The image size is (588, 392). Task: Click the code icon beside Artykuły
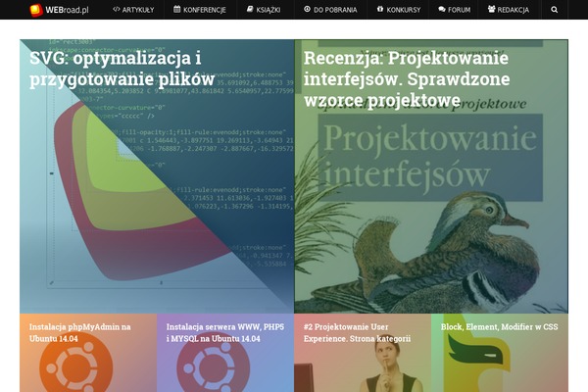(117, 9)
